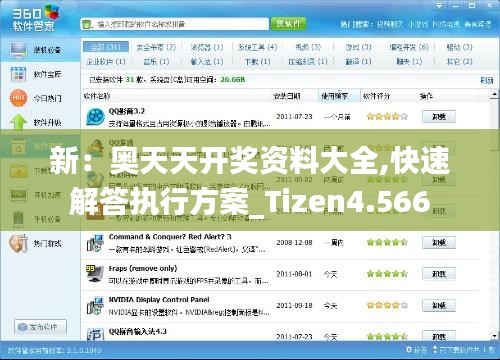Screen dimensions: 500x360
Task: Open the downloaded software icon in the status bar
Action: (435, 350)
